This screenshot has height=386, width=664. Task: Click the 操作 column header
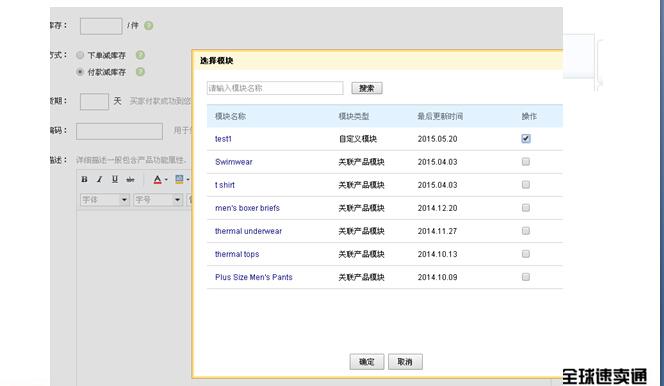[529, 116]
